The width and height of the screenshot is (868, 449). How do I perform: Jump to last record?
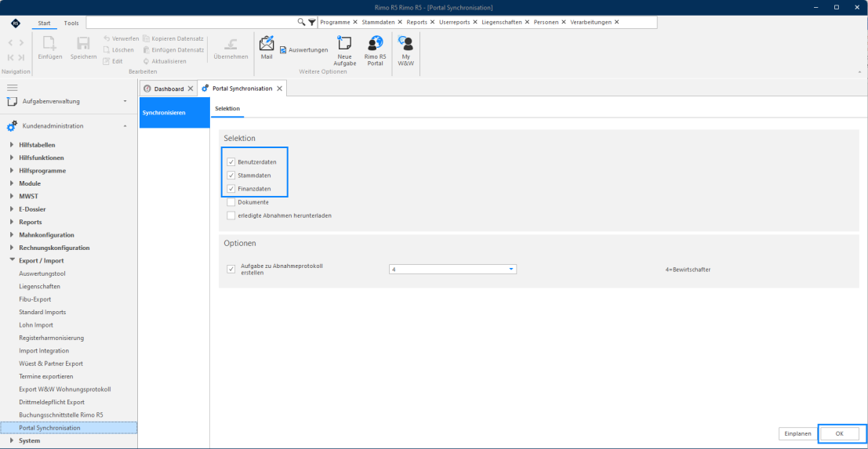[21, 57]
